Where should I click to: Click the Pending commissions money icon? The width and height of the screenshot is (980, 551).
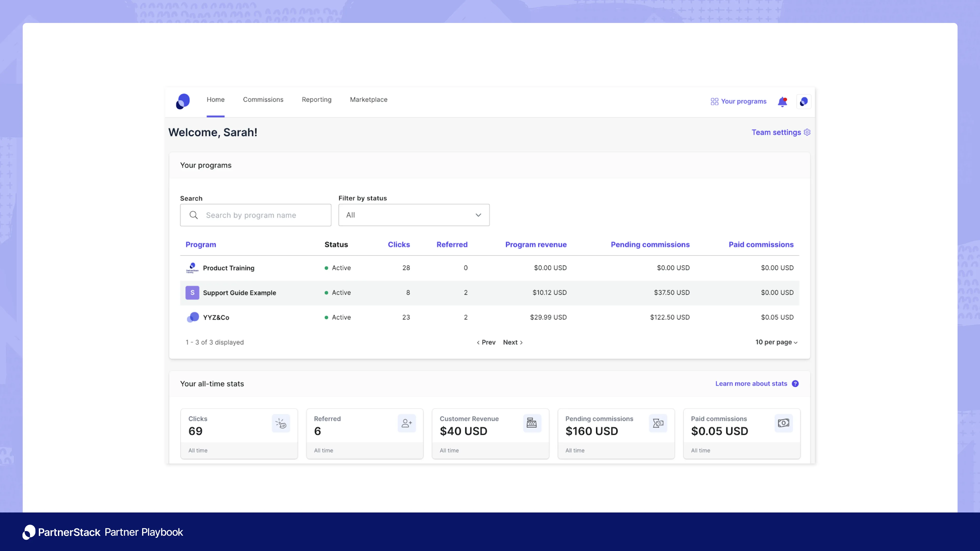coord(658,423)
